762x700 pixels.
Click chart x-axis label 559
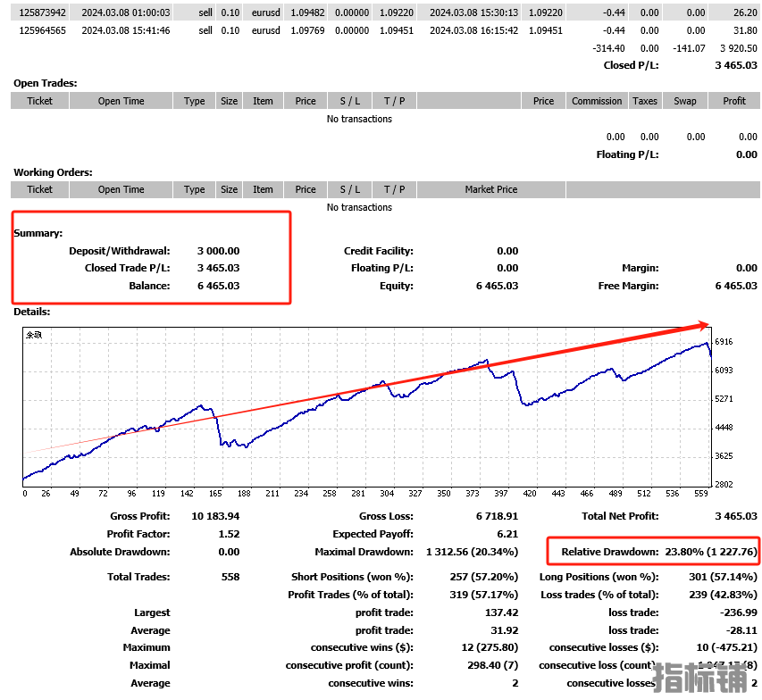(701, 494)
